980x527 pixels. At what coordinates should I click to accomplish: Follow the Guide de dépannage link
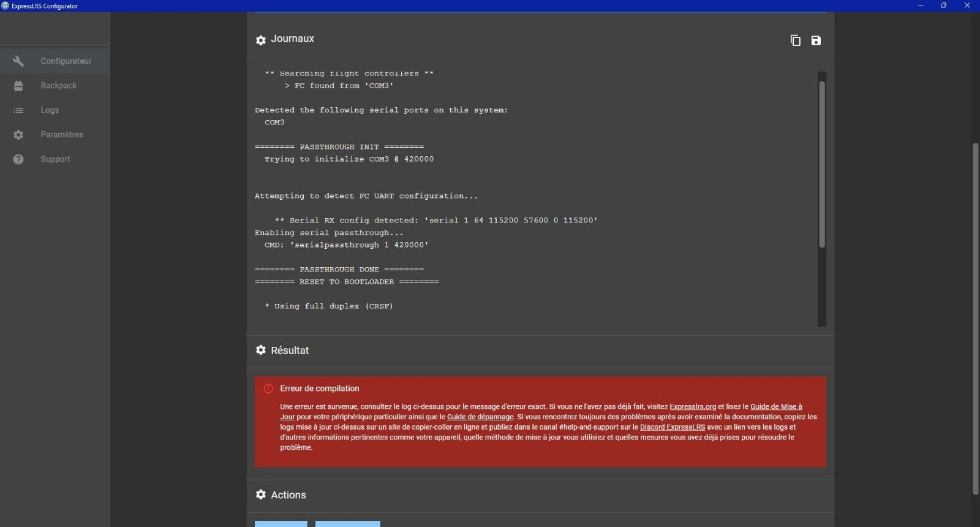(x=480, y=417)
